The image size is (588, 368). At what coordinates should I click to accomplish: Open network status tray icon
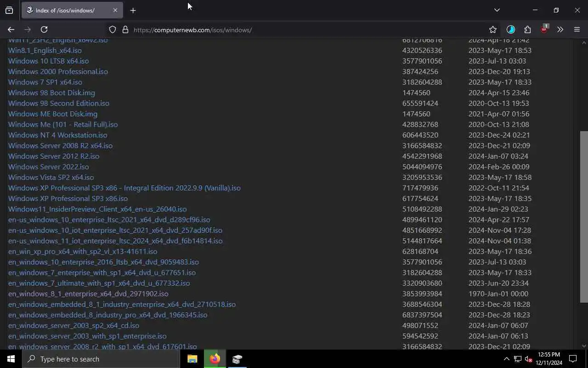pyautogui.click(x=518, y=359)
